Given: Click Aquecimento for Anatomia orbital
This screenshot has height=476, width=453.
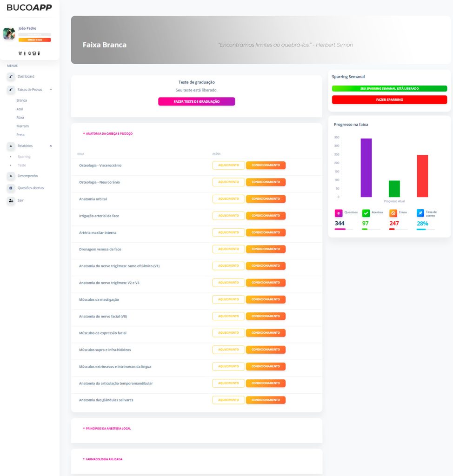Looking at the screenshot, I should pos(228,199).
